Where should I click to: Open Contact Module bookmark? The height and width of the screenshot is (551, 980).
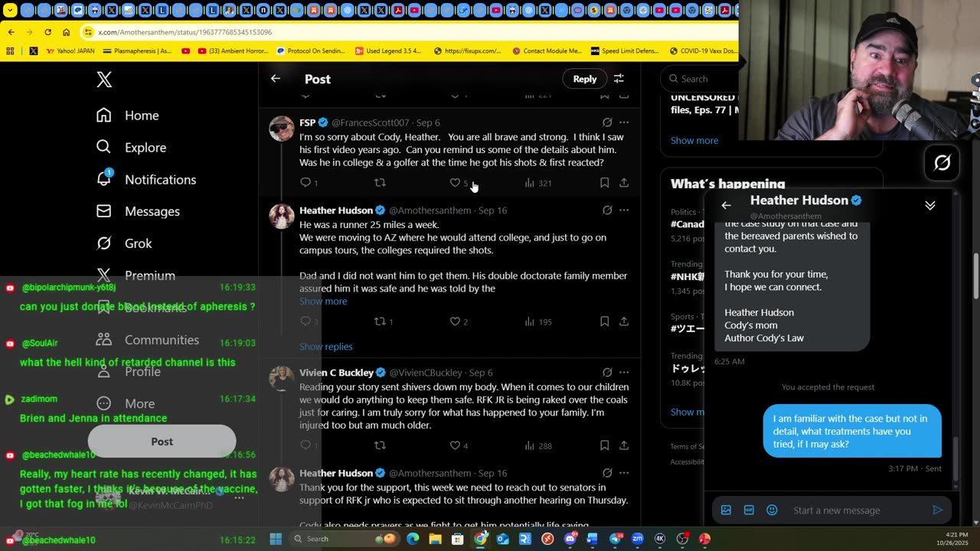(x=547, y=51)
